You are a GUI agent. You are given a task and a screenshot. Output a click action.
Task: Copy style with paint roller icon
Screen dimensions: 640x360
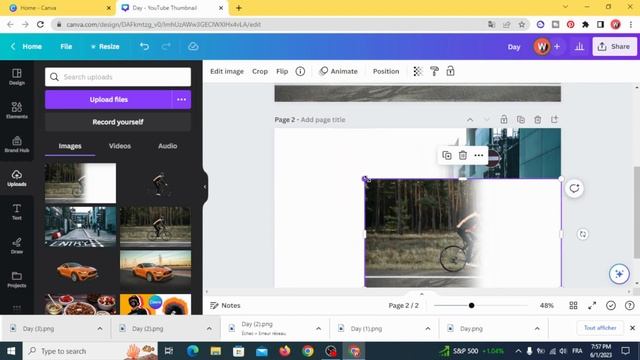(434, 71)
